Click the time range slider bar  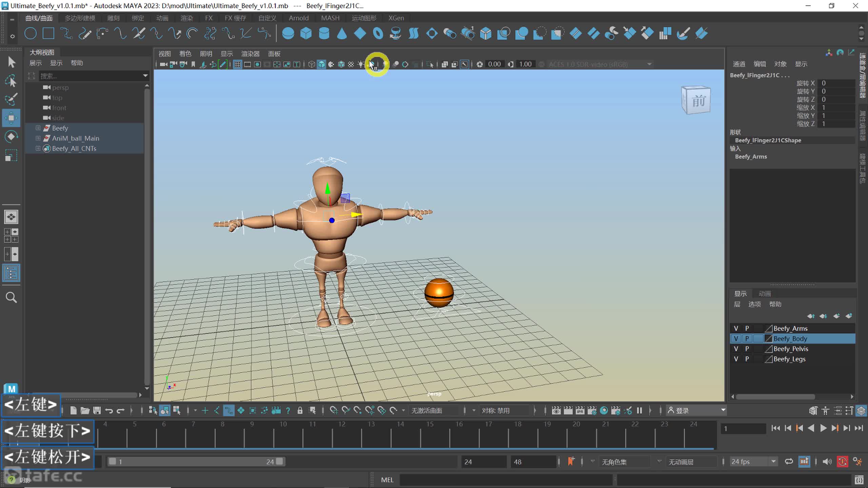[196, 462]
